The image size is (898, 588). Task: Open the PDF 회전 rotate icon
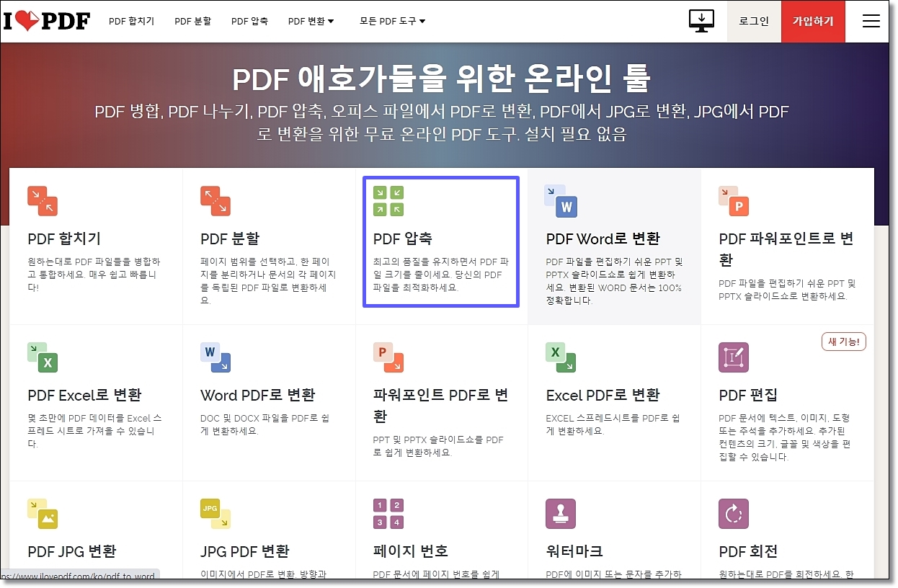click(x=734, y=514)
